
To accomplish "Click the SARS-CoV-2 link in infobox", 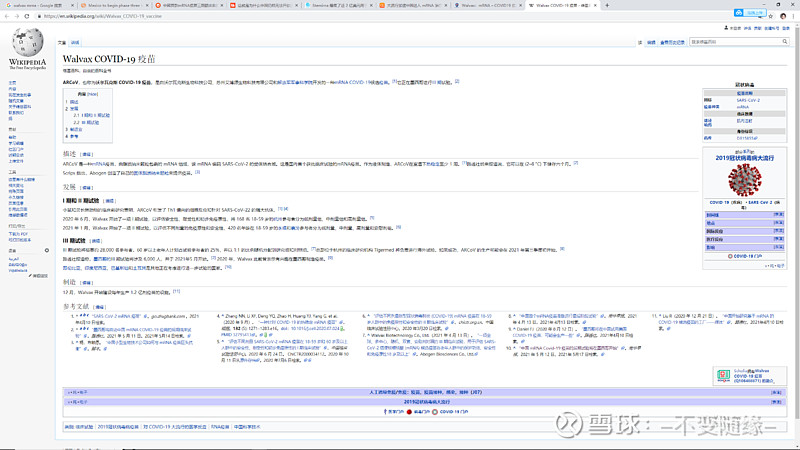I will pyautogui.click(x=748, y=100).
